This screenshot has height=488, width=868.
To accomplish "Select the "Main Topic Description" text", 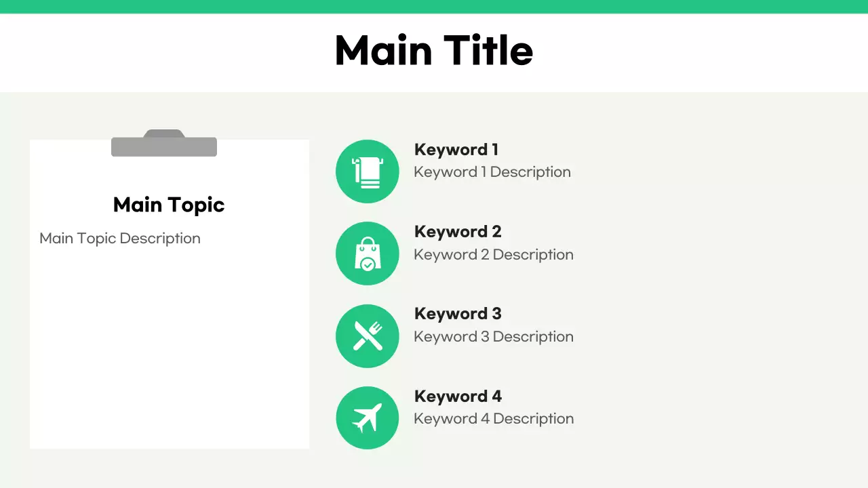I will [x=120, y=239].
